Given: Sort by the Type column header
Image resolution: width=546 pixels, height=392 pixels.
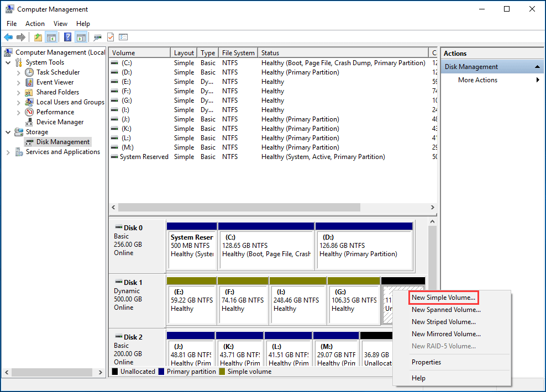Looking at the screenshot, I should 208,53.
